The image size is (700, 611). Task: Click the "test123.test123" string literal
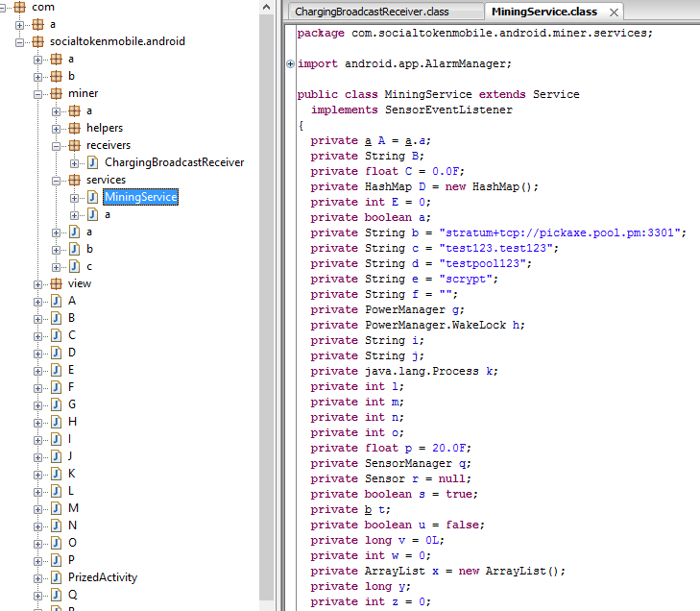tap(496, 248)
